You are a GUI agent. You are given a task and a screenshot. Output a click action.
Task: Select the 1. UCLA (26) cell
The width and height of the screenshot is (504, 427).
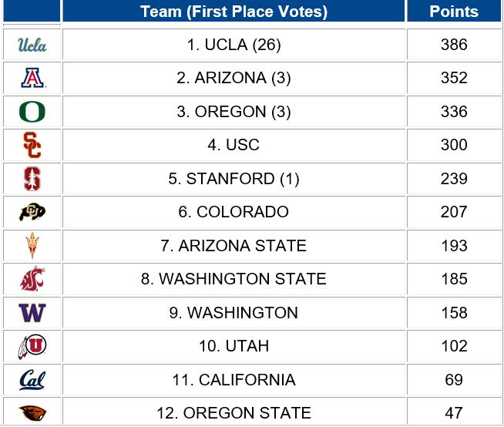click(x=234, y=45)
